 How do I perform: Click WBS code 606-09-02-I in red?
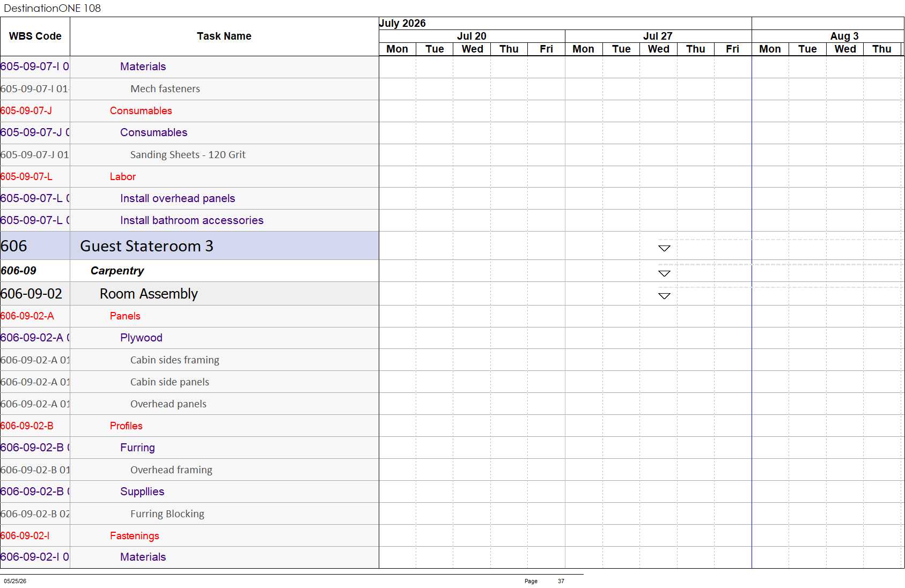(x=25, y=535)
